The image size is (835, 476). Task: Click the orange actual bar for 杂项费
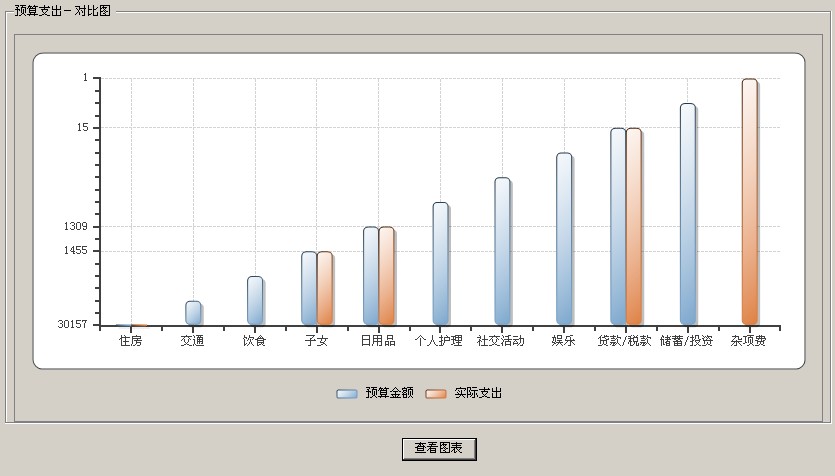coord(750,202)
